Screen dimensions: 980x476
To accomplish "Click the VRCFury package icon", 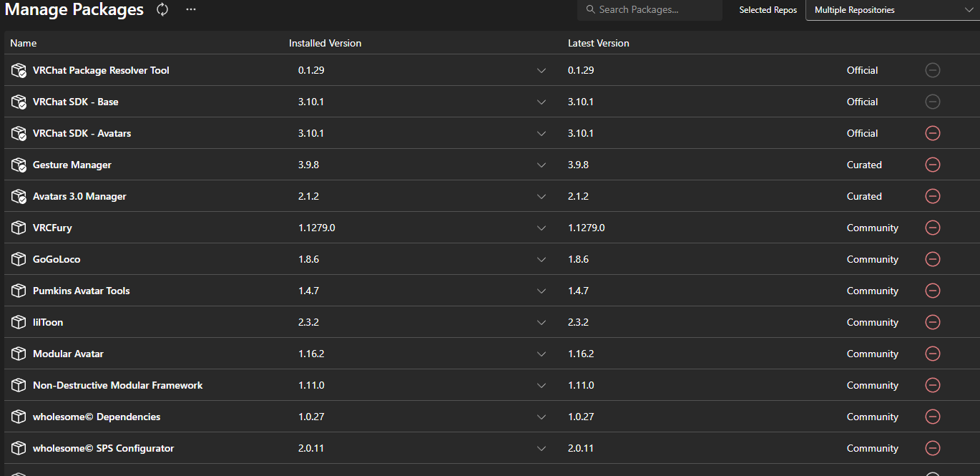I will (19, 228).
